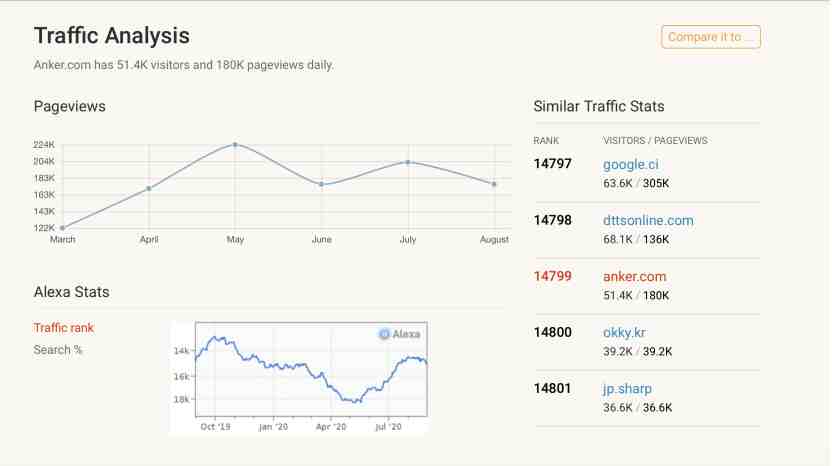Click rank number 14800
The height and width of the screenshot is (466, 832).
tap(552, 332)
